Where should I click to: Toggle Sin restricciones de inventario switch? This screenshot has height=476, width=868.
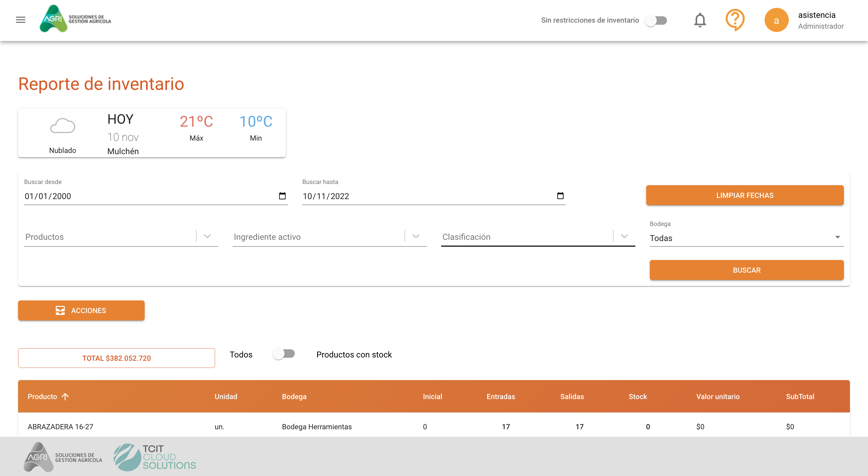(656, 20)
